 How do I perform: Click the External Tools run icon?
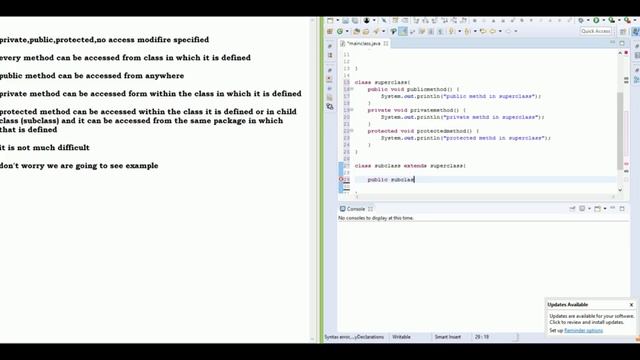click(x=628, y=20)
